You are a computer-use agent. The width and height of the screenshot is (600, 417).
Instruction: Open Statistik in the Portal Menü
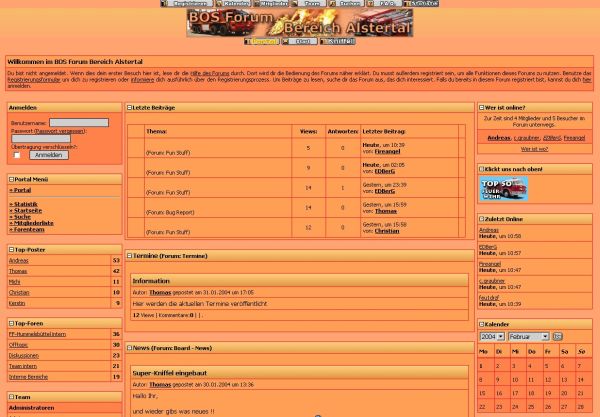coord(24,204)
